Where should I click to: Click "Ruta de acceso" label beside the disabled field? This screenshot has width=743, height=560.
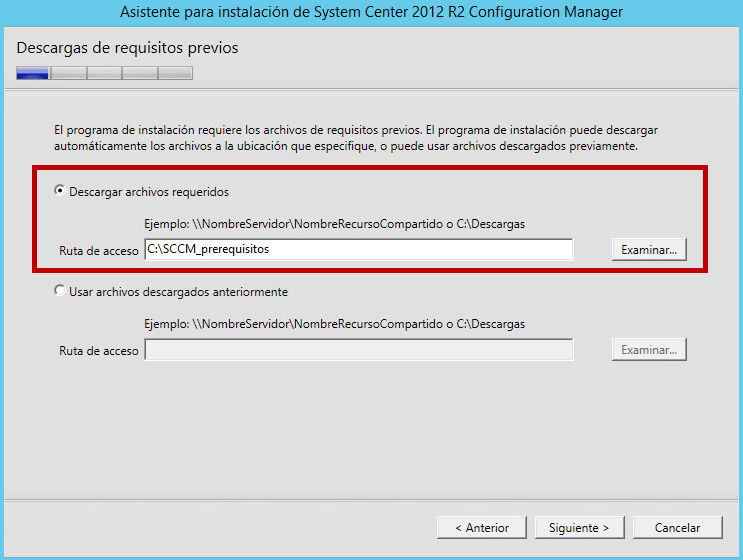[99, 351]
